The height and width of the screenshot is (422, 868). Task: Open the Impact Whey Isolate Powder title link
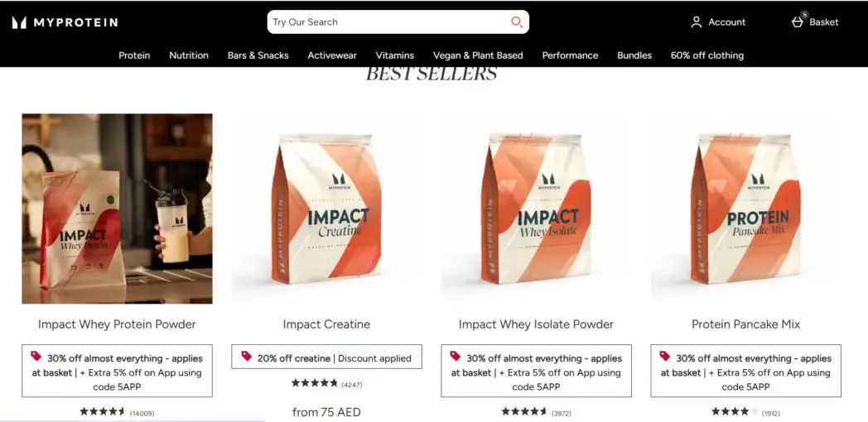click(536, 324)
